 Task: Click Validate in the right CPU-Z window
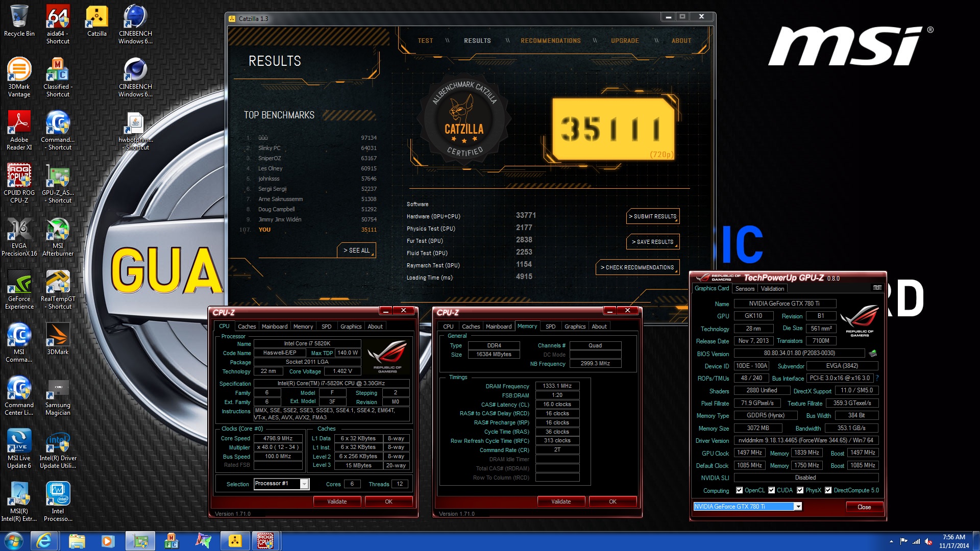coord(561,502)
